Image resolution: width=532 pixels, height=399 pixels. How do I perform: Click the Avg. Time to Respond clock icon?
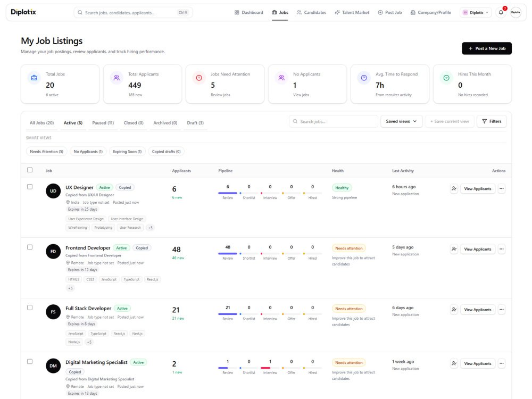(x=364, y=78)
